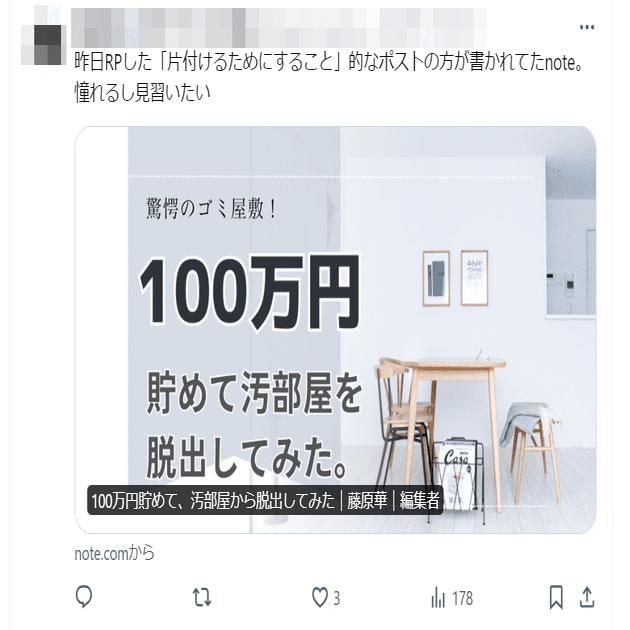
Task: Open article via the card title caption bar
Action: [265, 501]
